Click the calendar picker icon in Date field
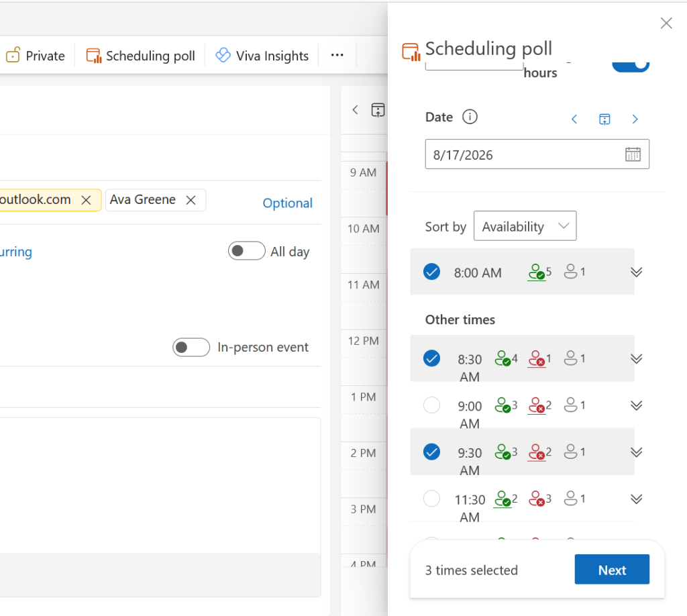Image resolution: width=687 pixels, height=616 pixels. pyautogui.click(x=633, y=154)
